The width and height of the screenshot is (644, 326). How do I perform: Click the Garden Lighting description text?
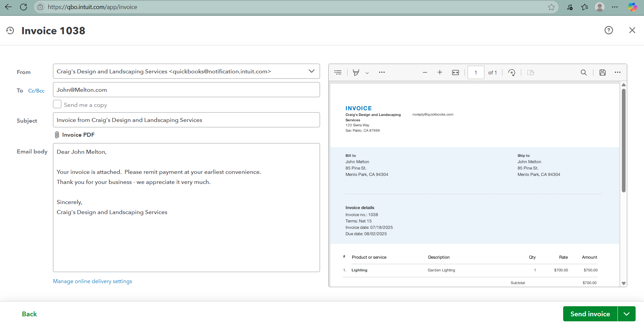tap(441, 270)
